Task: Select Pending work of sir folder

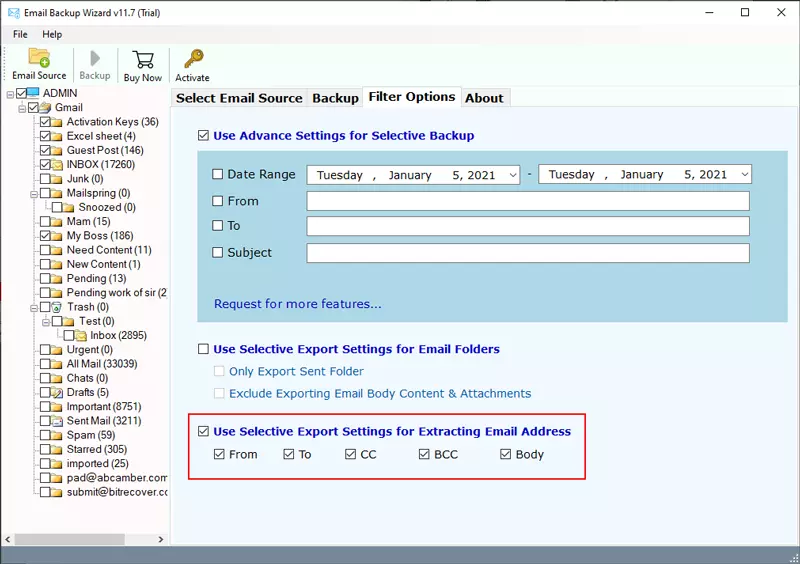Action: (x=117, y=292)
